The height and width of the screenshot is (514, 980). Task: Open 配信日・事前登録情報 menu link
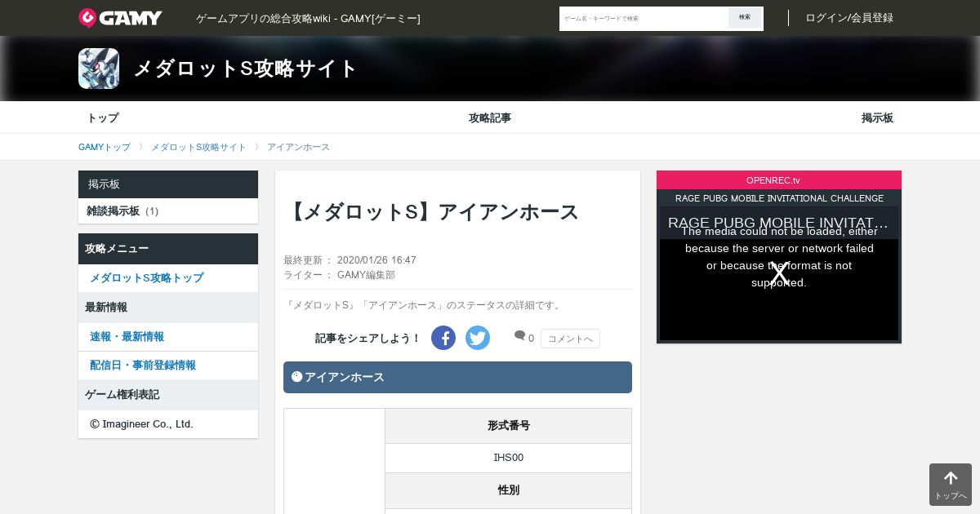click(x=168, y=366)
